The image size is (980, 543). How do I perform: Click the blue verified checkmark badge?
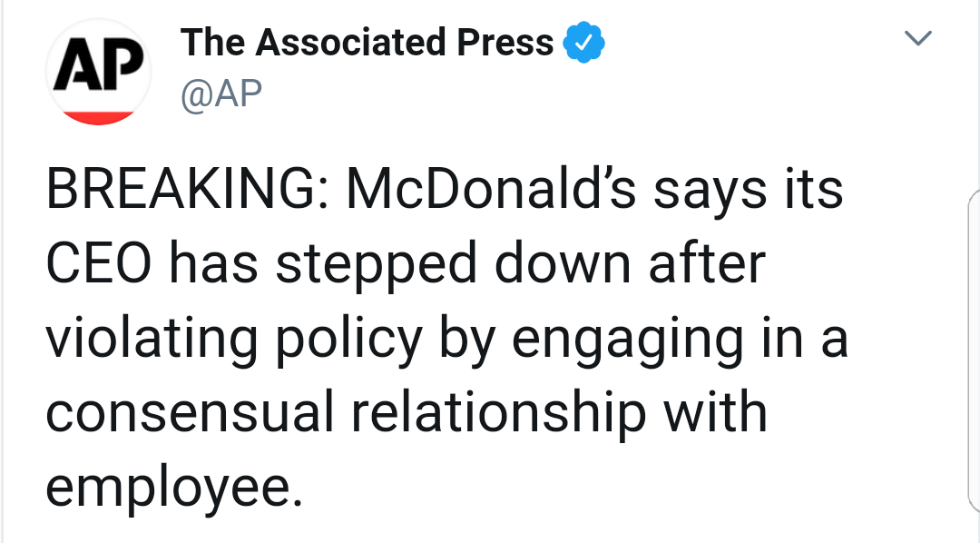pos(583,42)
